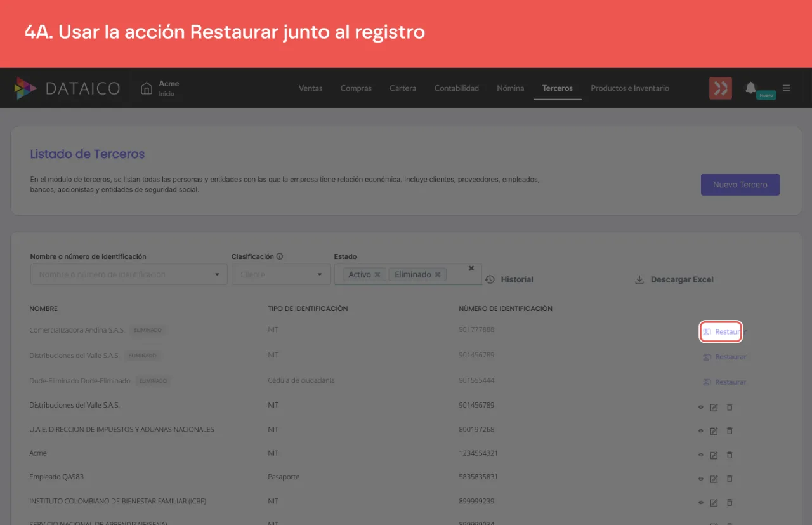Image resolution: width=812 pixels, height=525 pixels.
Task: Click the Listado de Terceros heading
Action: point(88,154)
